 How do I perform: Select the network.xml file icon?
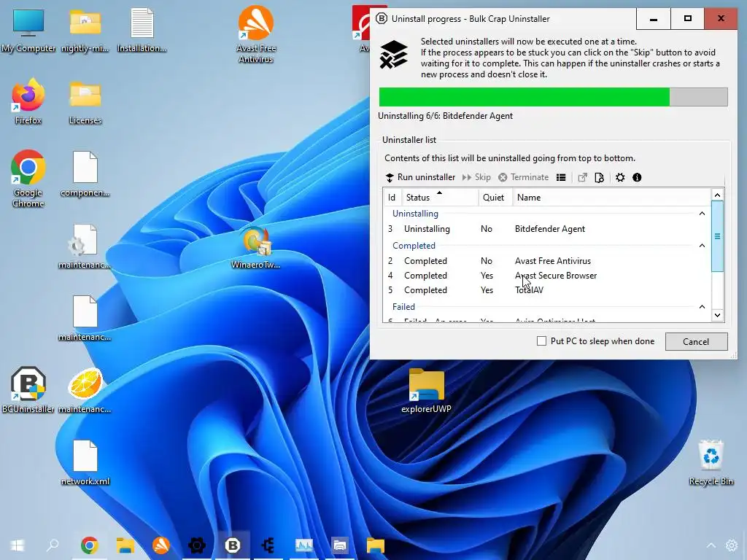coord(85,462)
